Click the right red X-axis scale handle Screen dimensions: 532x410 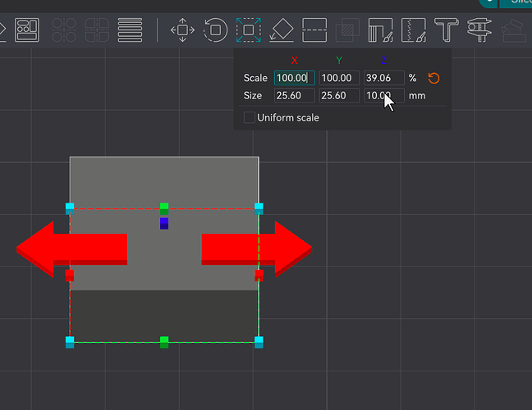point(259,276)
